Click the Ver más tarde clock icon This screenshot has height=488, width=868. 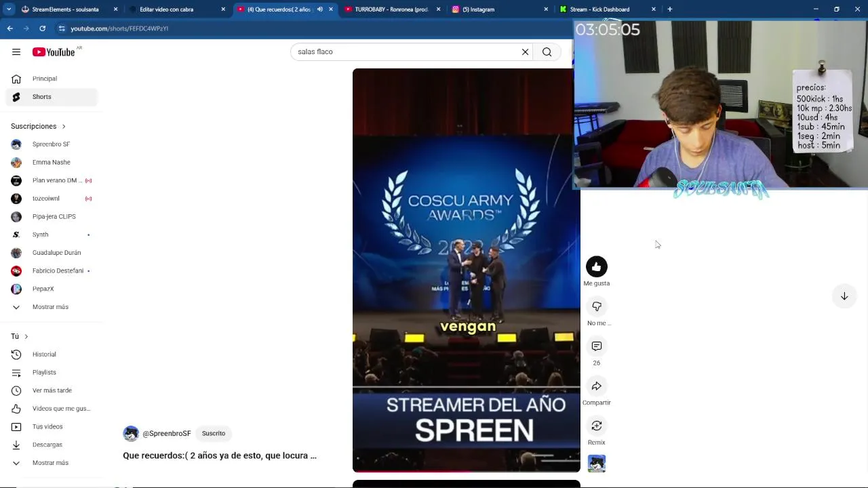click(16, 390)
